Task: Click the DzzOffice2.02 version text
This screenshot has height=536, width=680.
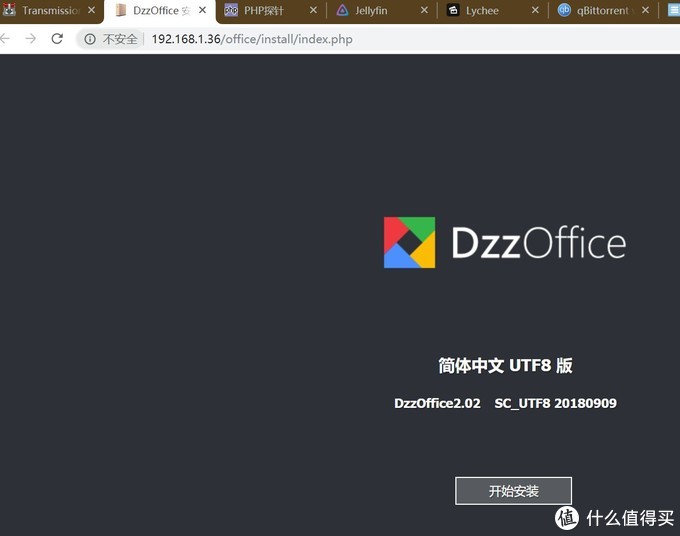Action: pos(437,403)
